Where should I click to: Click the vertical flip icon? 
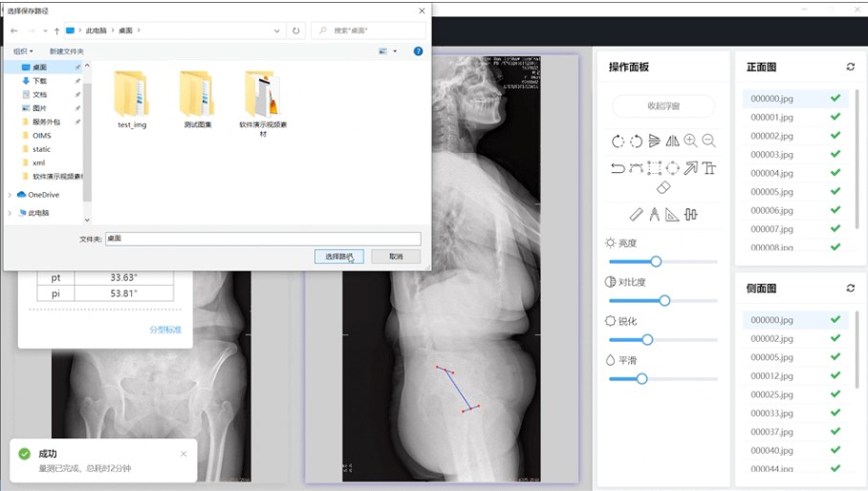tap(654, 140)
